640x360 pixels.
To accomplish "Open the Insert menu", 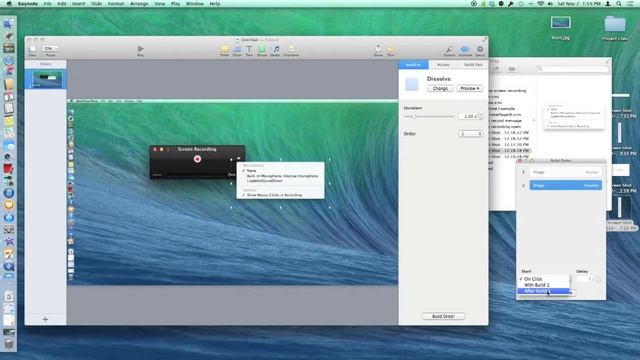I will coord(79,4).
